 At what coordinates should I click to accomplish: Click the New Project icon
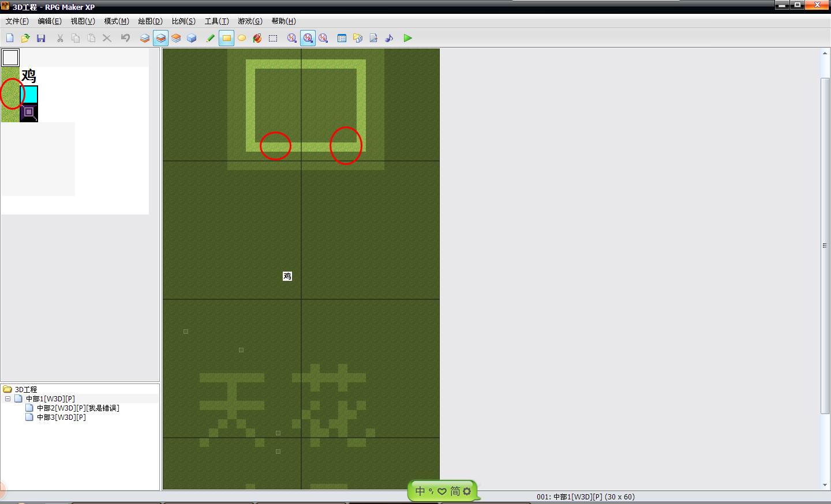pyautogui.click(x=10, y=38)
